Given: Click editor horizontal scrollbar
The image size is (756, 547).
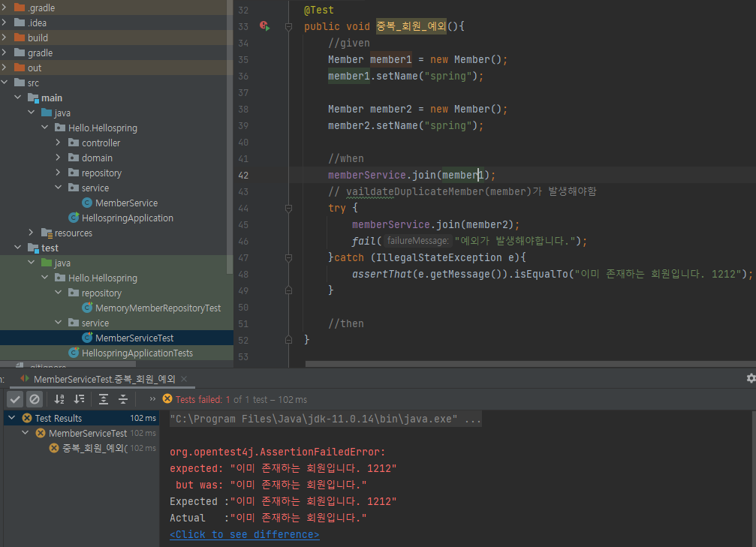Looking at the screenshot, I should tap(530, 364).
